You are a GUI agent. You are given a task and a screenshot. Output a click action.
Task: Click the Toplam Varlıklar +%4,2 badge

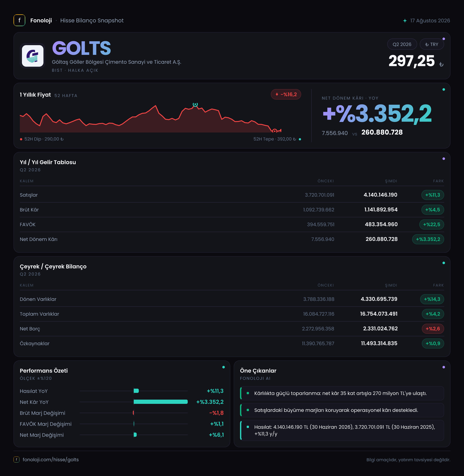click(433, 314)
